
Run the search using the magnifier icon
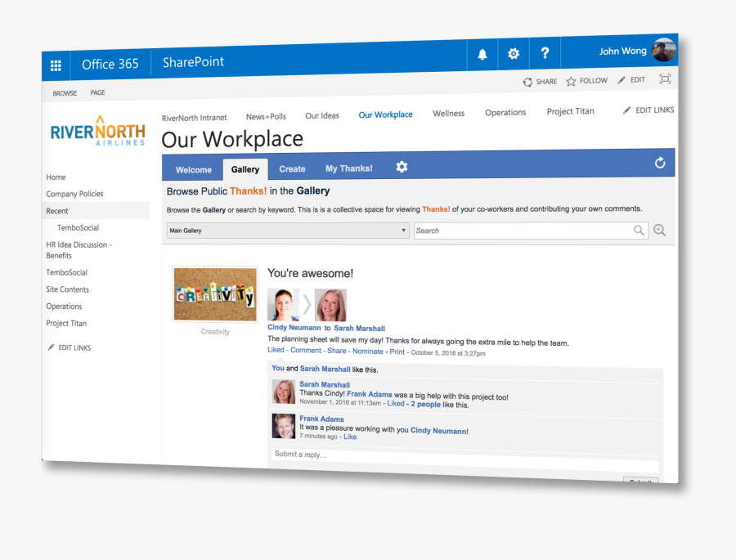tap(639, 231)
